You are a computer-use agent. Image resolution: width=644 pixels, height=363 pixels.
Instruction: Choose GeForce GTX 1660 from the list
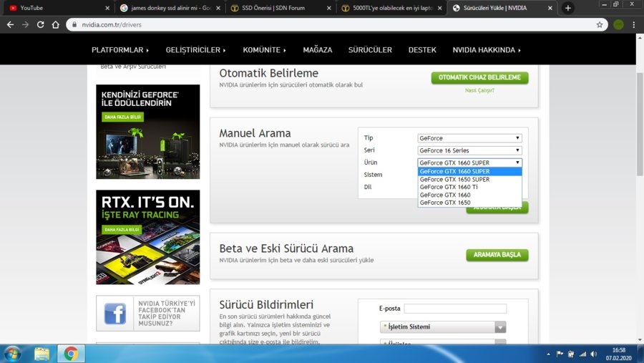(469, 195)
